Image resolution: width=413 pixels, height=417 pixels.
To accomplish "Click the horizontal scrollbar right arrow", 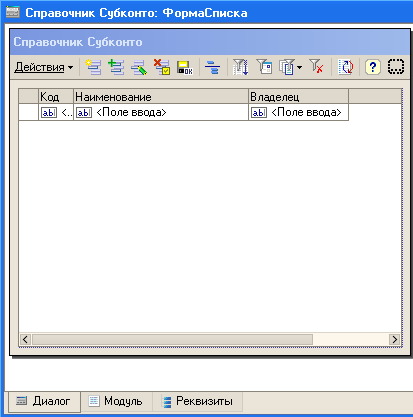I will click(x=395, y=339).
